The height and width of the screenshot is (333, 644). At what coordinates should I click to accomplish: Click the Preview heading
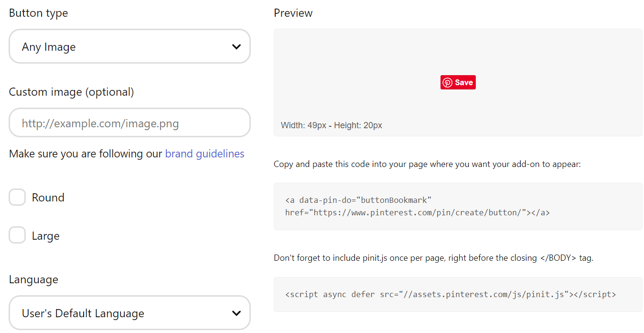tap(293, 13)
